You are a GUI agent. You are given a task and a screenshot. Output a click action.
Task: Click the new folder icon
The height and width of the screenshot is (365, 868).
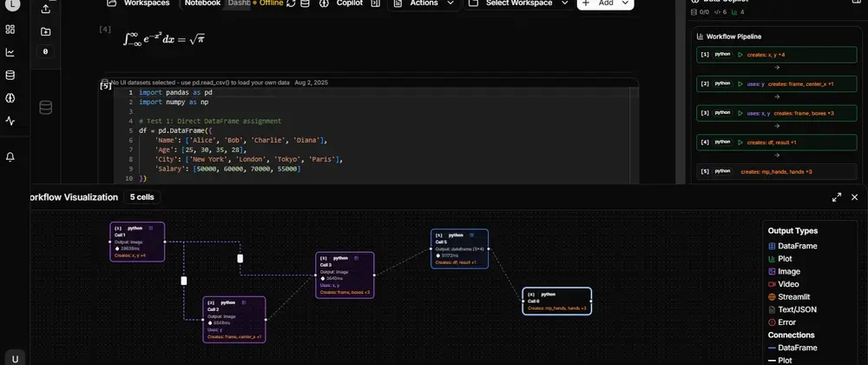coord(45,31)
